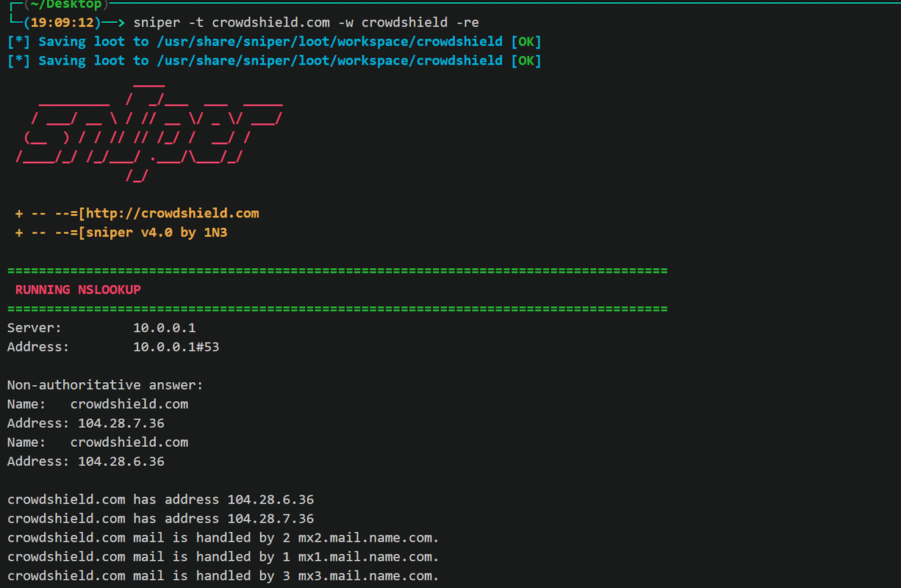Viewport: 901px width, 588px height.
Task: Click the word 'sniper' in the typed command
Action: pos(157,23)
